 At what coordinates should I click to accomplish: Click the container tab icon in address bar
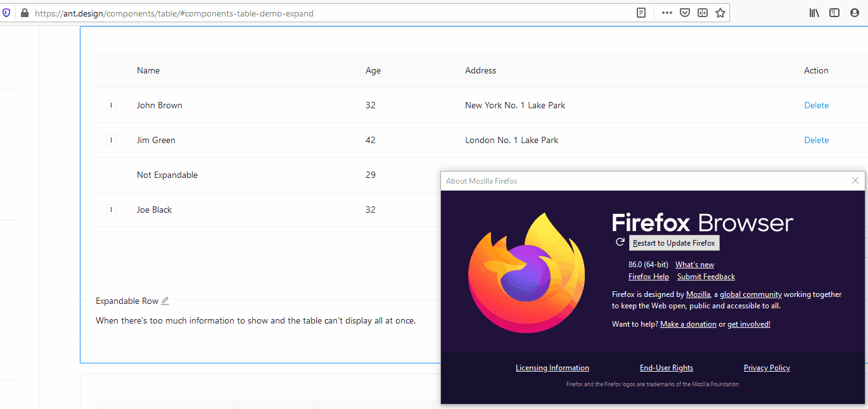[x=703, y=13]
